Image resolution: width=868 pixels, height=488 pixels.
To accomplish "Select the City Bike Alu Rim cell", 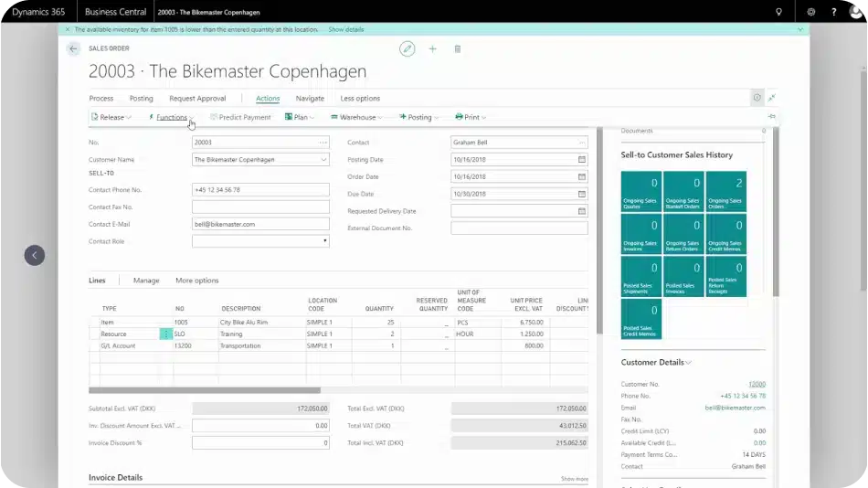I will point(262,323).
